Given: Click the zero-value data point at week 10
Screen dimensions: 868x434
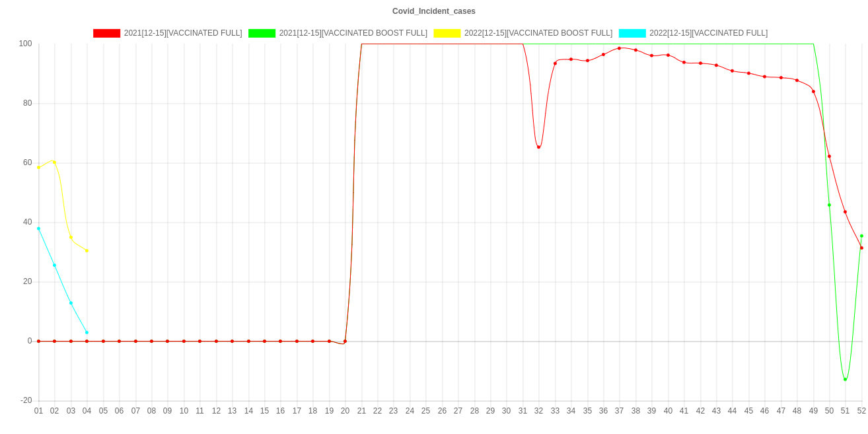Looking at the screenshot, I should tap(184, 342).
